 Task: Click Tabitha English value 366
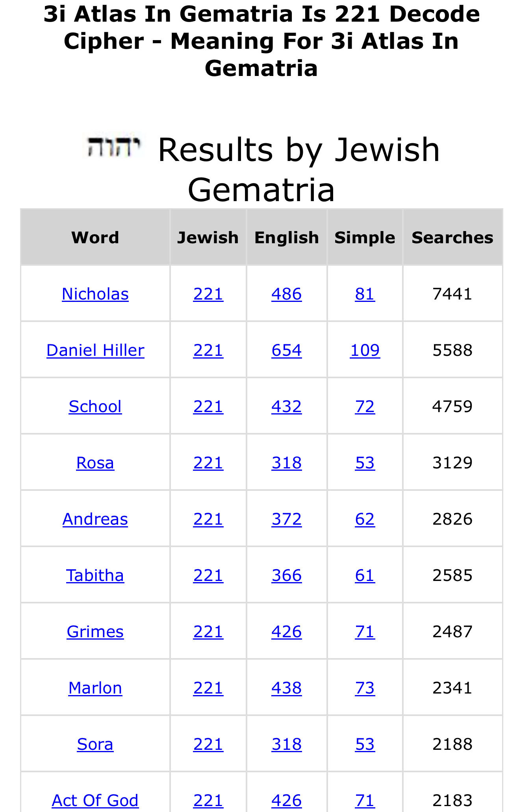(287, 575)
